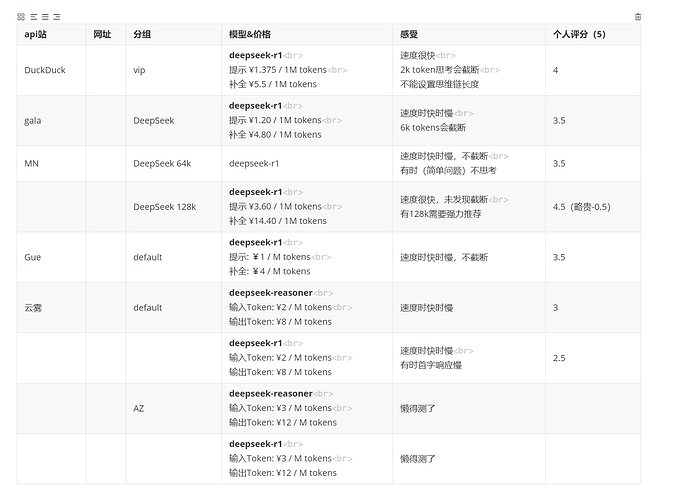The height and width of the screenshot is (500, 673).
Task: Click the '补全 ¥14.40 / 1M tokens' price line
Action: [x=278, y=221]
